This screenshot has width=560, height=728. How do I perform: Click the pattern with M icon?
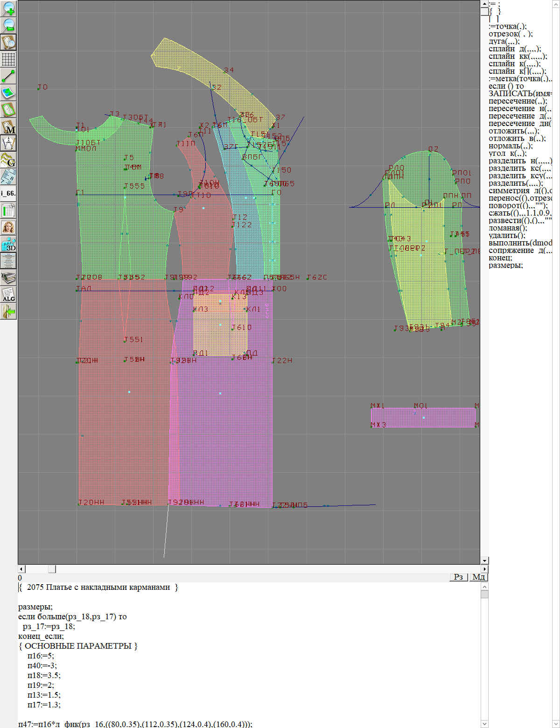click(x=9, y=126)
